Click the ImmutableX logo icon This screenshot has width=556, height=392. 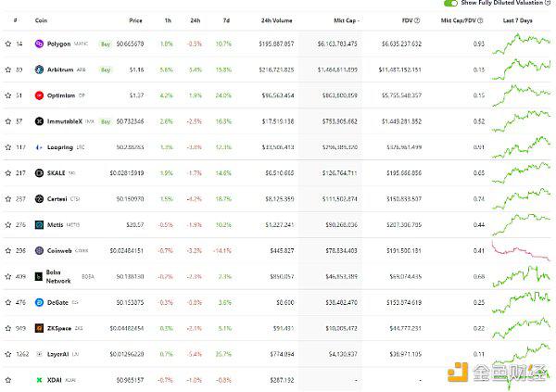[x=39, y=121]
